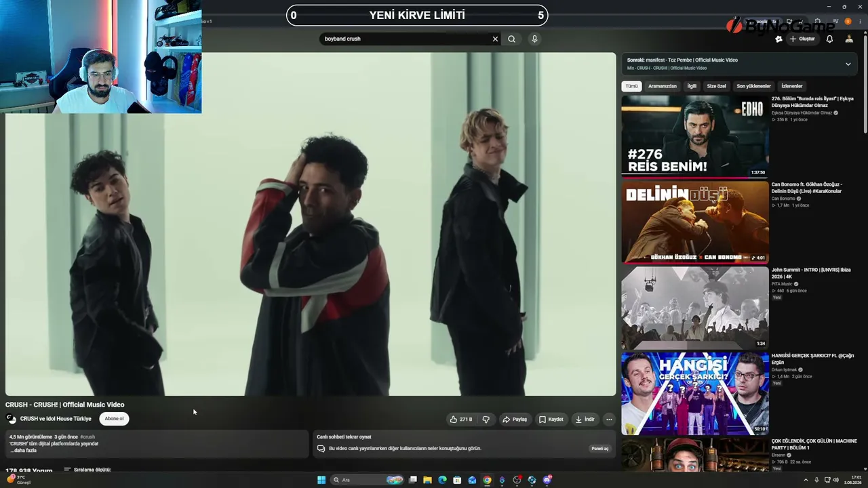
Task: Click the #crush hashtag
Action: pyautogui.click(x=87, y=437)
